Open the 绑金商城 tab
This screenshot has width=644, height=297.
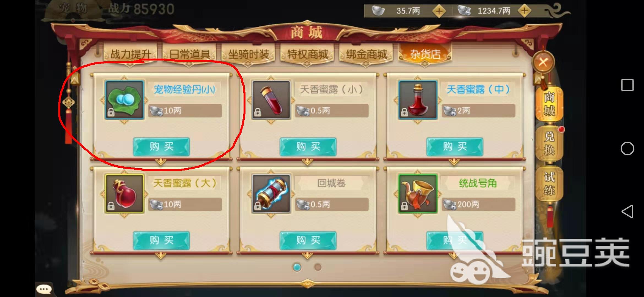366,54
